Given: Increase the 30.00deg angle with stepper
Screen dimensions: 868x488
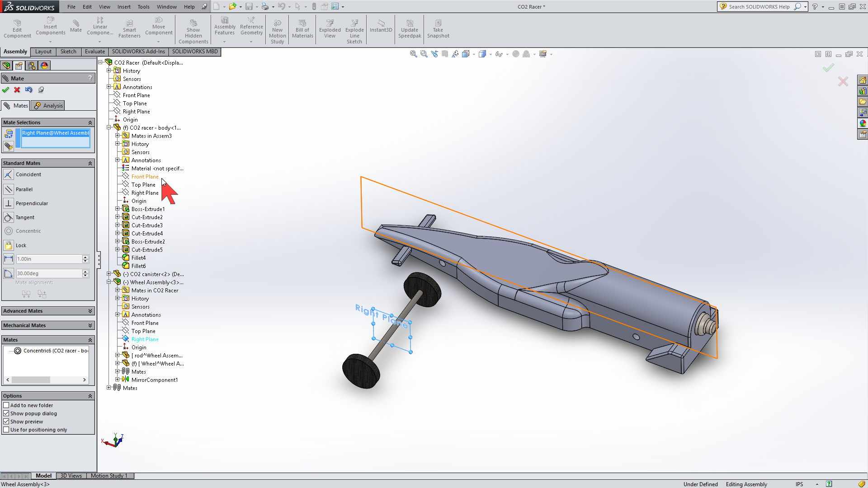Looking at the screenshot, I should 85,271.
